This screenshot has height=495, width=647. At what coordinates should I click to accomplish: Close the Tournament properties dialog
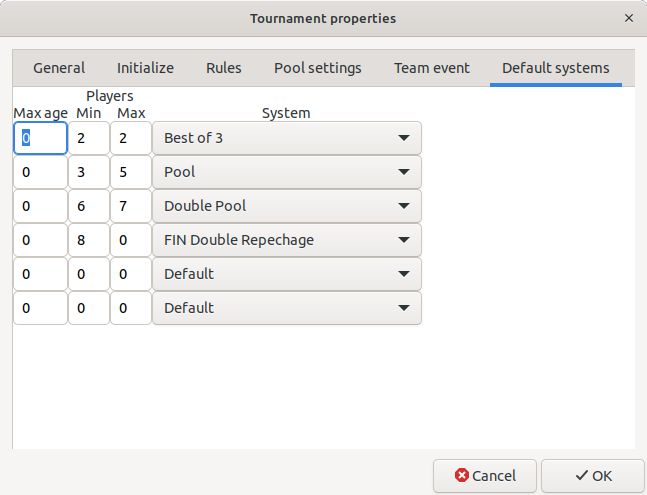pos(628,18)
